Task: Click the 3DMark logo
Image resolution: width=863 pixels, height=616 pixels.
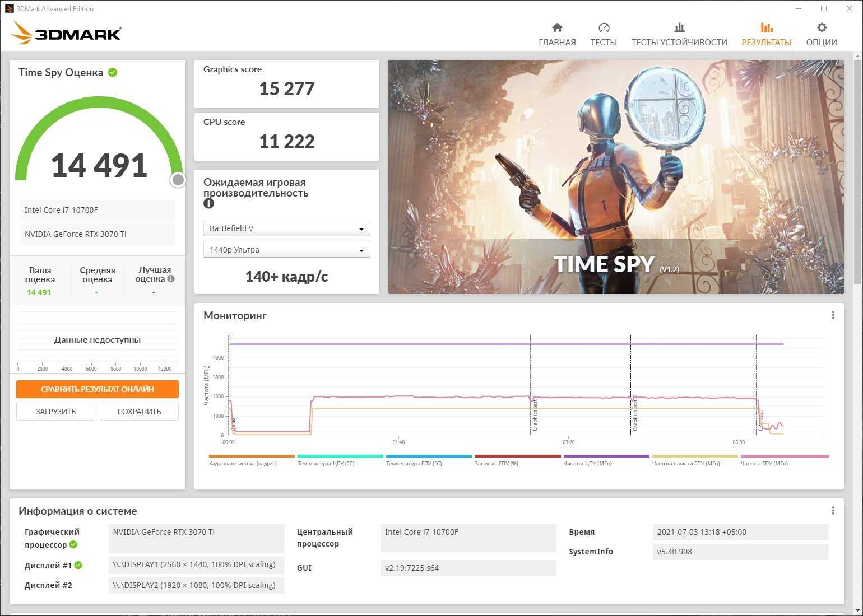Action: click(x=66, y=34)
